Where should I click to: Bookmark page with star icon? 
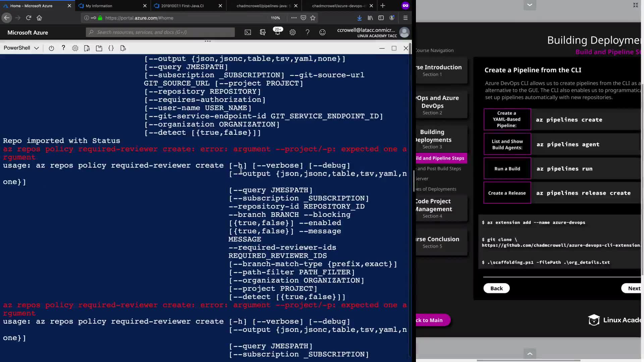point(313,18)
